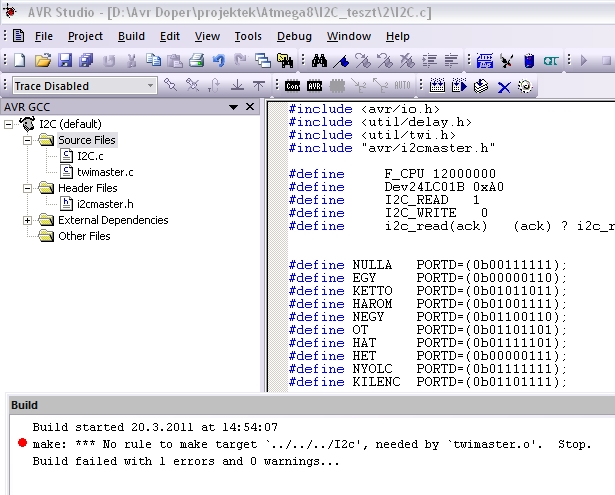Screen dimensions: 615x495
Task: Open the Project menu
Action: click(x=85, y=36)
